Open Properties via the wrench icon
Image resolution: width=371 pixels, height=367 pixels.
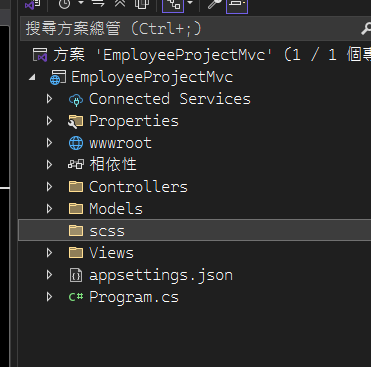(214, 4)
